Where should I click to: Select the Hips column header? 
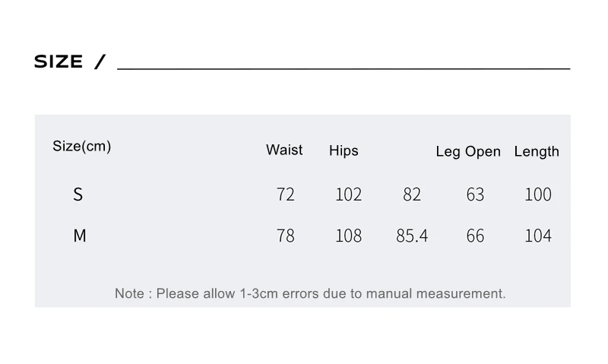344,150
